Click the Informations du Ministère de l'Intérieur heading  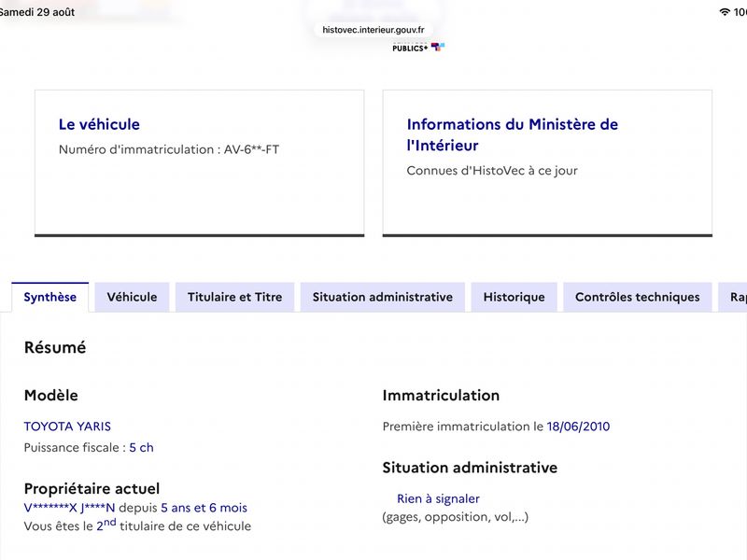512,134
